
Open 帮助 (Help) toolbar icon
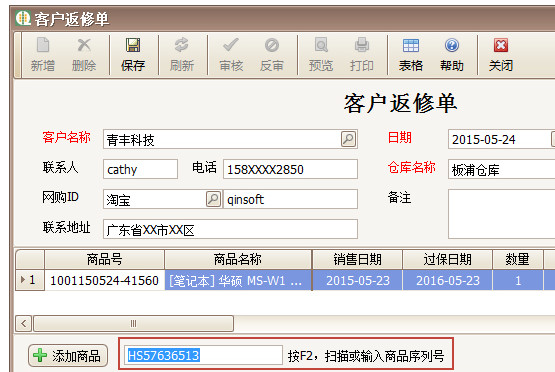tap(452, 45)
